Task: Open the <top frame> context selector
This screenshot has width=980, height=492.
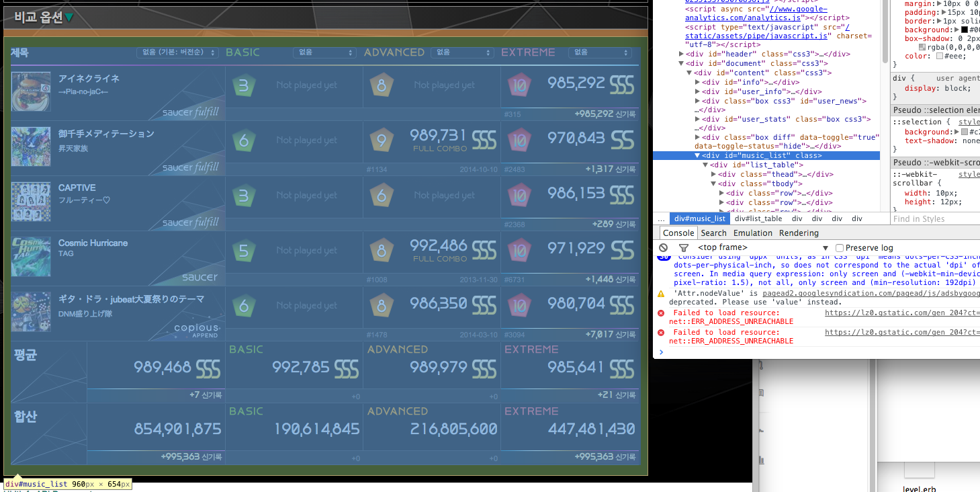Action: point(764,248)
